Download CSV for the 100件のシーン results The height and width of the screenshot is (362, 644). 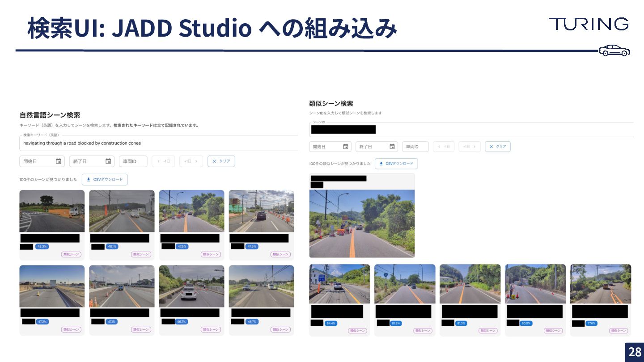pyautogui.click(x=105, y=180)
